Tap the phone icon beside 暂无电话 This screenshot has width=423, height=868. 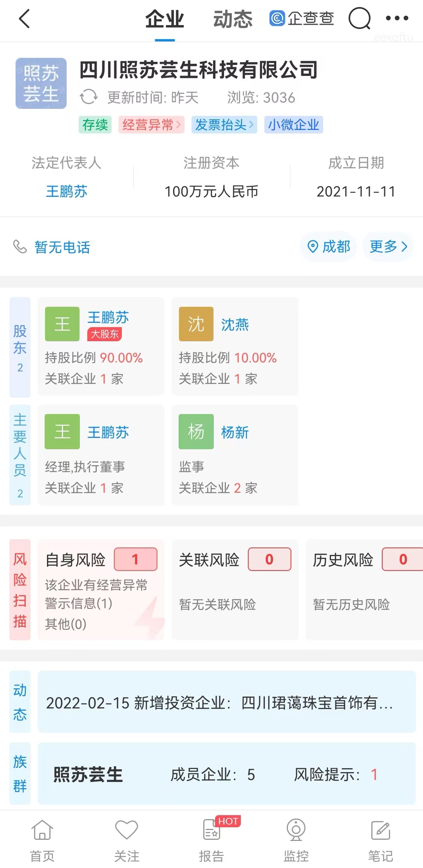20,247
